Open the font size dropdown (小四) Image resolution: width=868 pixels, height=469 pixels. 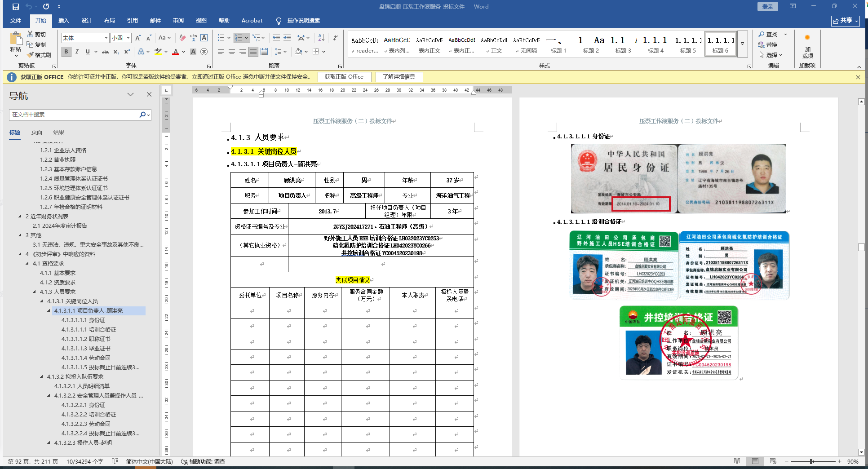(128, 38)
